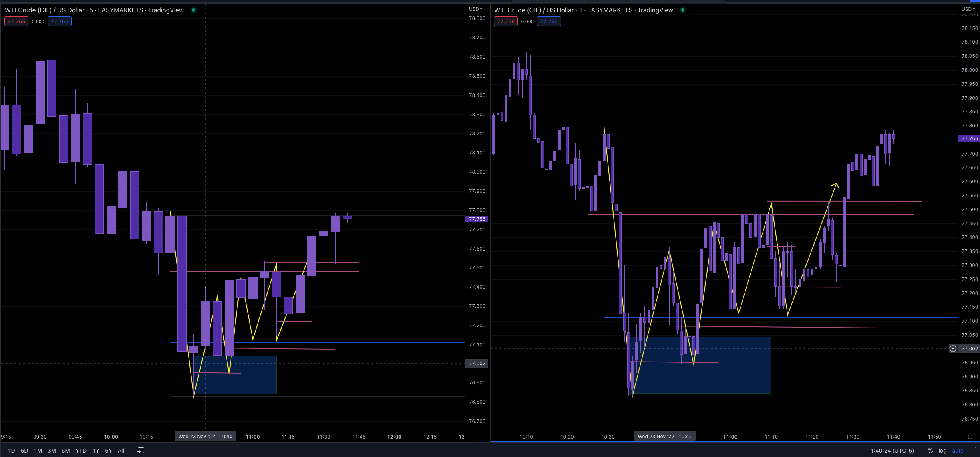Open the USD currency dropdown on left chart
This screenshot has width=980, height=457.
coord(474,8)
